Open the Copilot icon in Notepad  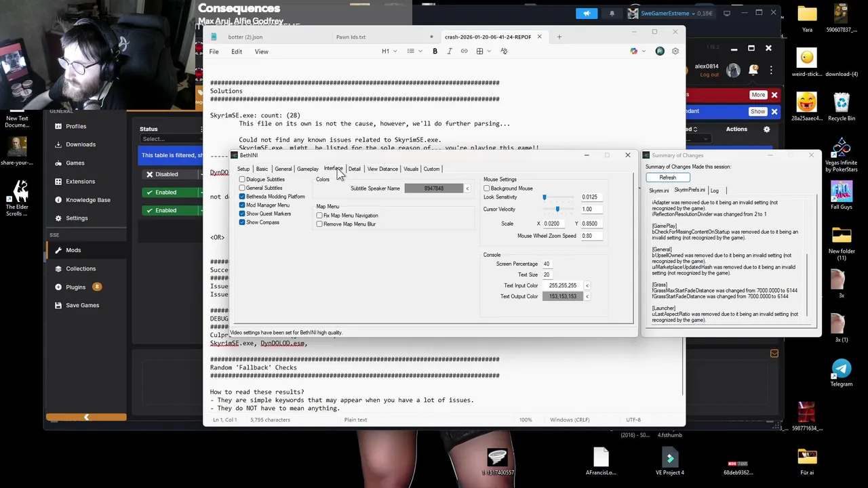(633, 52)
